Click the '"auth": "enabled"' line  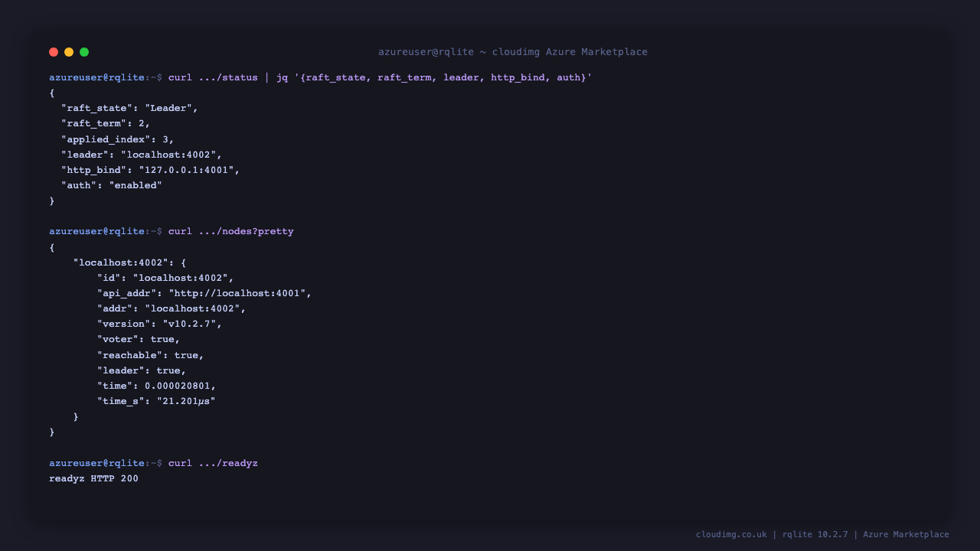coord(112,185)
